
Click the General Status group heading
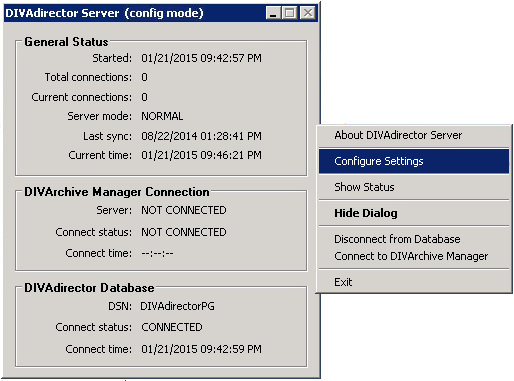pyautogui.click(x=66, y=42)
